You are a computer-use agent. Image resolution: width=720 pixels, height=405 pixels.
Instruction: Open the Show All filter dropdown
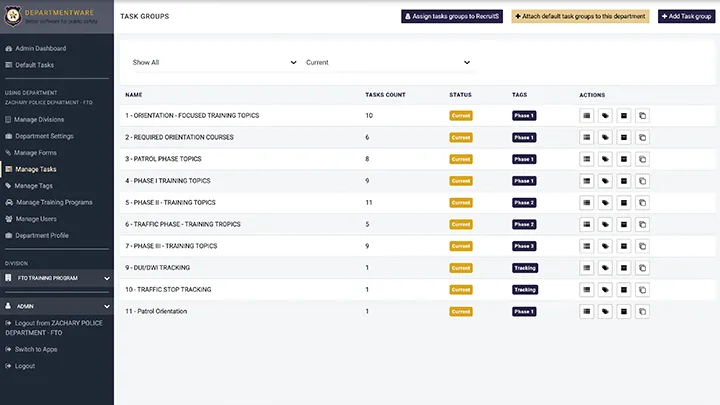click(x=214, y=62)
